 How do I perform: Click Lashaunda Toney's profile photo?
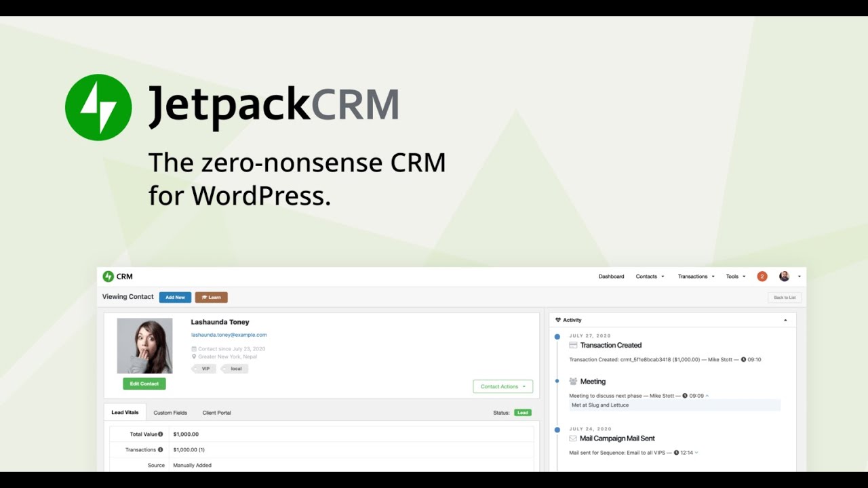point(144,346)
